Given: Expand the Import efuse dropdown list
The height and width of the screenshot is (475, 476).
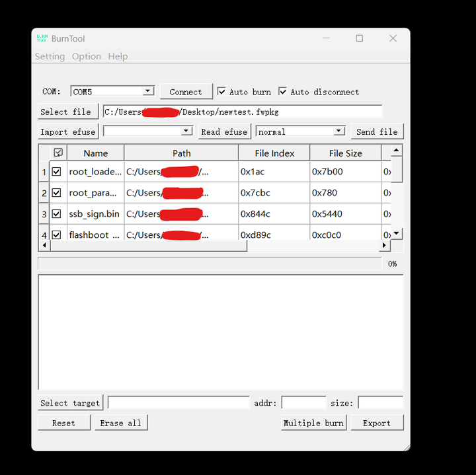Looking at the screenshot, I should (x=186, y=131).
